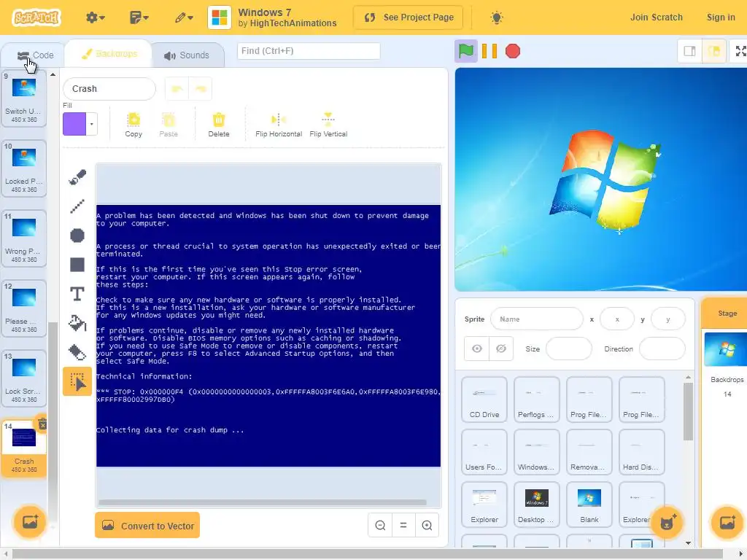The width and height of the screenshot is (747, 560).
Task: Toggle the lightbulb theme icon
Action: tap(496, 17)
